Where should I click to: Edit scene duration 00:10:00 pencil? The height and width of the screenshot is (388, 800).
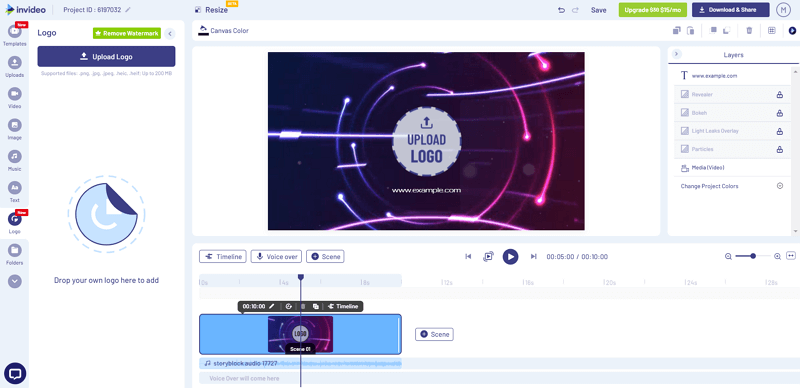[271, 306]
